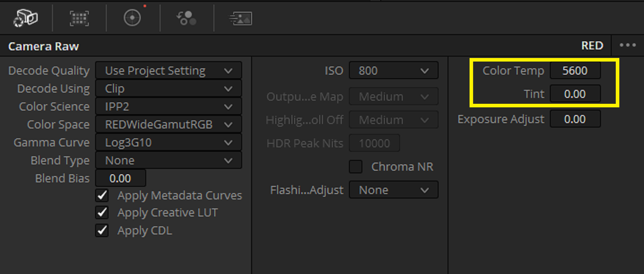The width and height of the screenshot is (644, 274).
Task: Enable the Chroma NR checkbox
Action: point(356,167)
